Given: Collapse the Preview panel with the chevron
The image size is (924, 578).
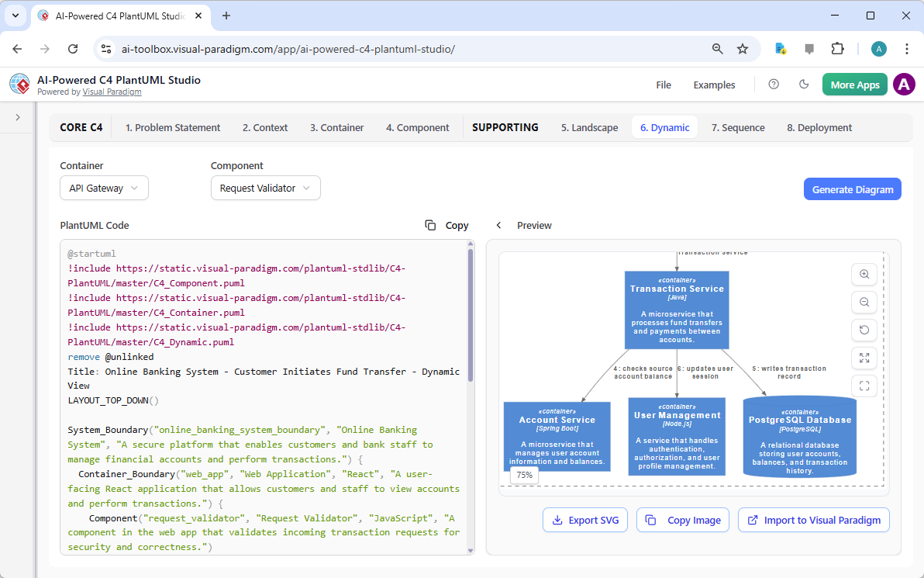Looking at the screenshot, I should pos(498,225).
